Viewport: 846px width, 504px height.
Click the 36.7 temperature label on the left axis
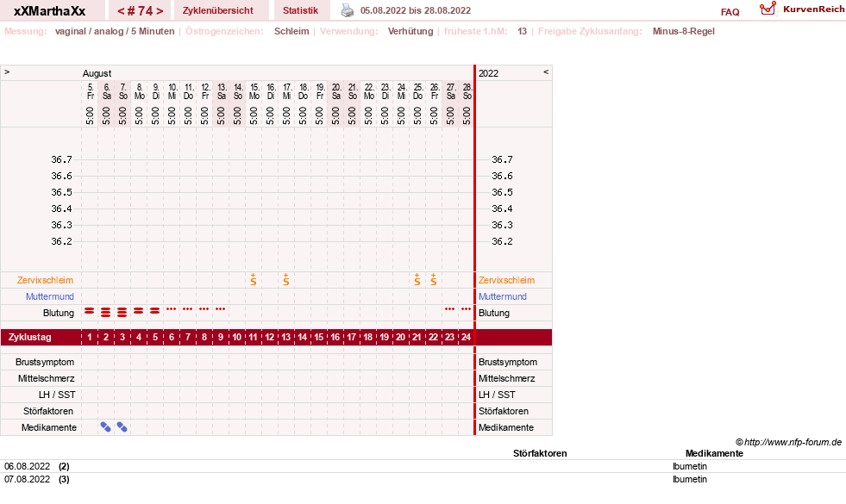[x=61, y=159]
